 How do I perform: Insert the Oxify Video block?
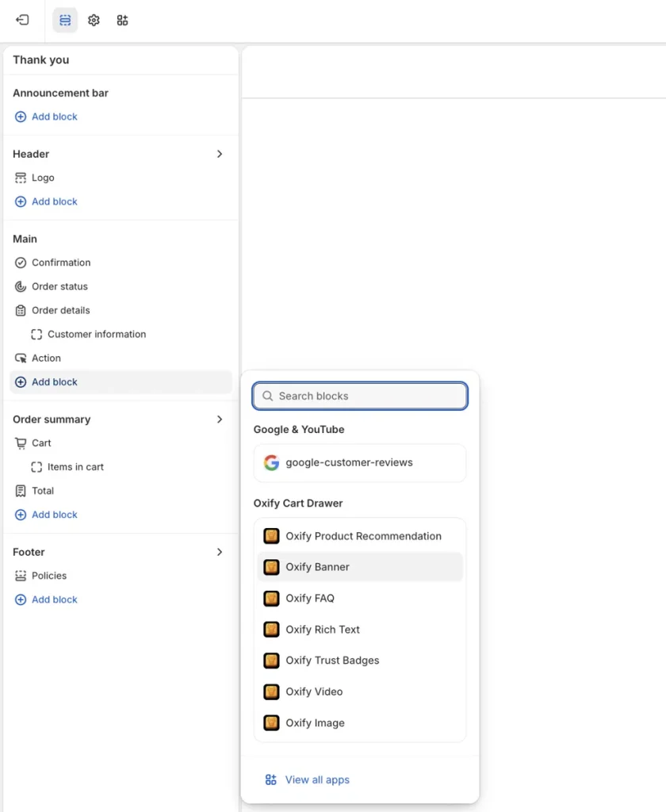click(360, 691)
